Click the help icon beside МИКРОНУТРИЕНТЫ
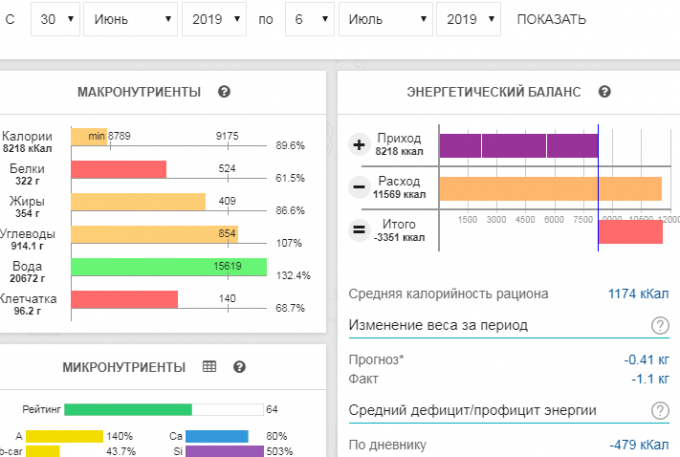 (x=239, y=367)
